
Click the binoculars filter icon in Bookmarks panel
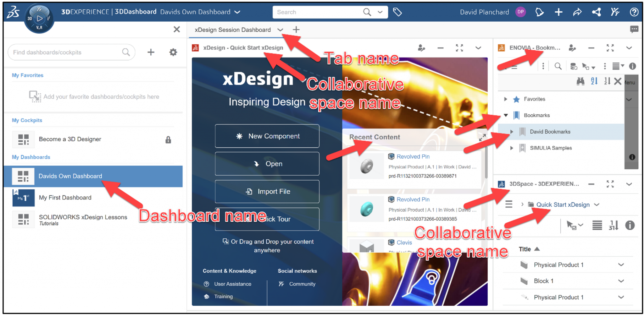(580, 82)
